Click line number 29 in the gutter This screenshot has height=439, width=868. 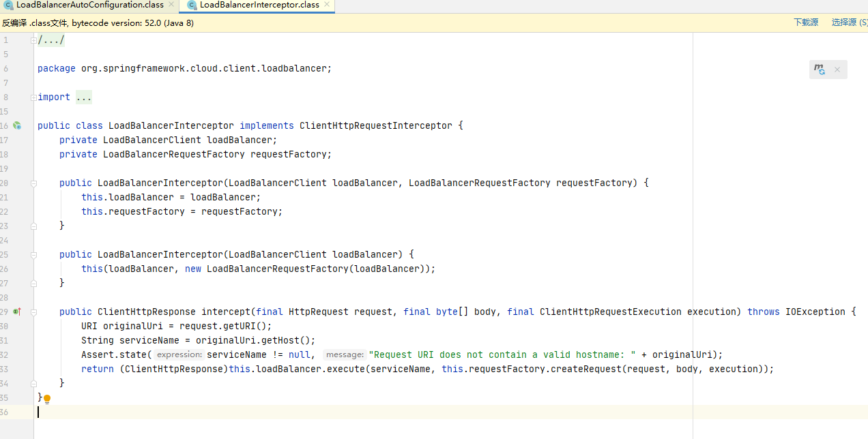pyautogui.click(x=5, y=312)
